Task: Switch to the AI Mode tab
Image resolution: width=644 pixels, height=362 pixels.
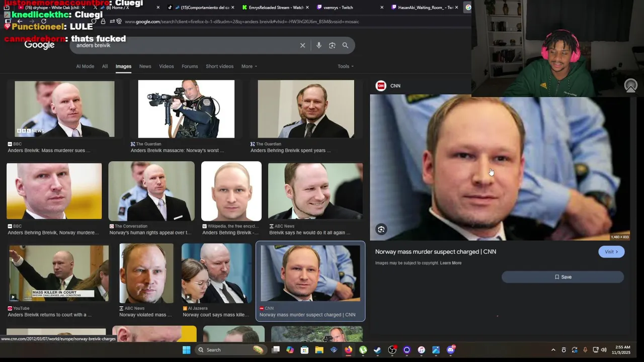Action: pyautogui.click(x=85, y=66)
